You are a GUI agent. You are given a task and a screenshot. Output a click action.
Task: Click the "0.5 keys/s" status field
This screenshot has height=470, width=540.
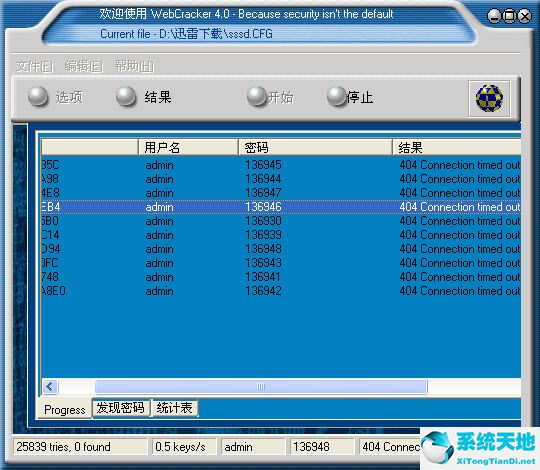click(184, 447)
